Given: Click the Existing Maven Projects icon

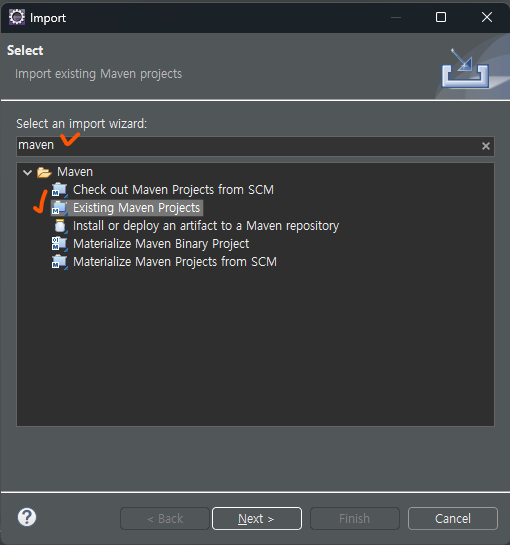Looking at the screenshot, I should 59,208.
